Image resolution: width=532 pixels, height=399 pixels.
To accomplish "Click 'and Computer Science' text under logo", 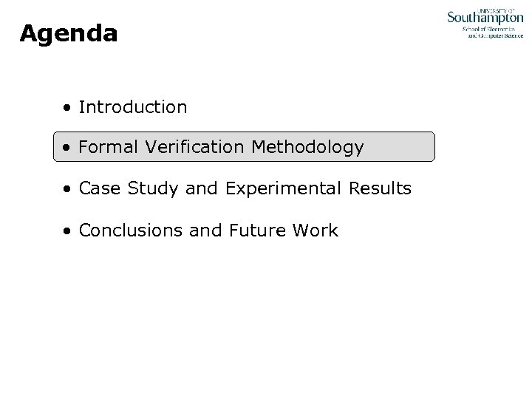I will tap(496, 35).
